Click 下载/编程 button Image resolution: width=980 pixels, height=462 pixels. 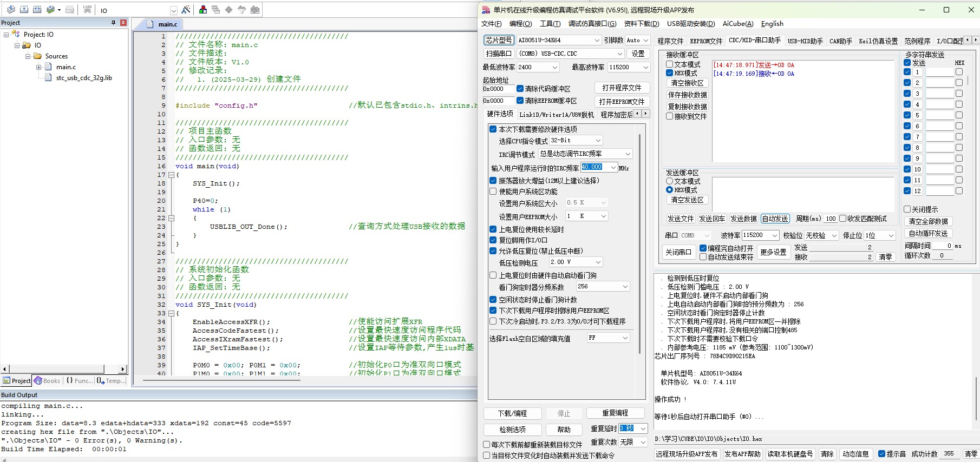click(x=512, y=413)
